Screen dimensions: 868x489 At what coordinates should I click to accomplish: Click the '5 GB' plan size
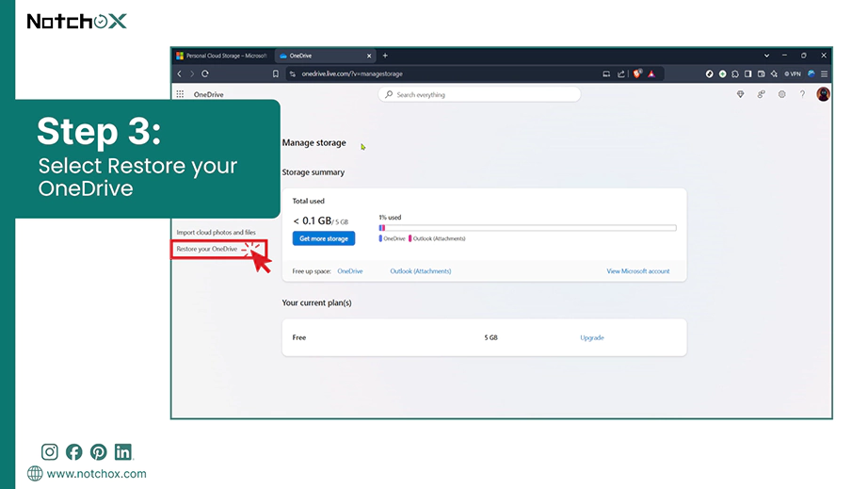[x=491, y=337]
